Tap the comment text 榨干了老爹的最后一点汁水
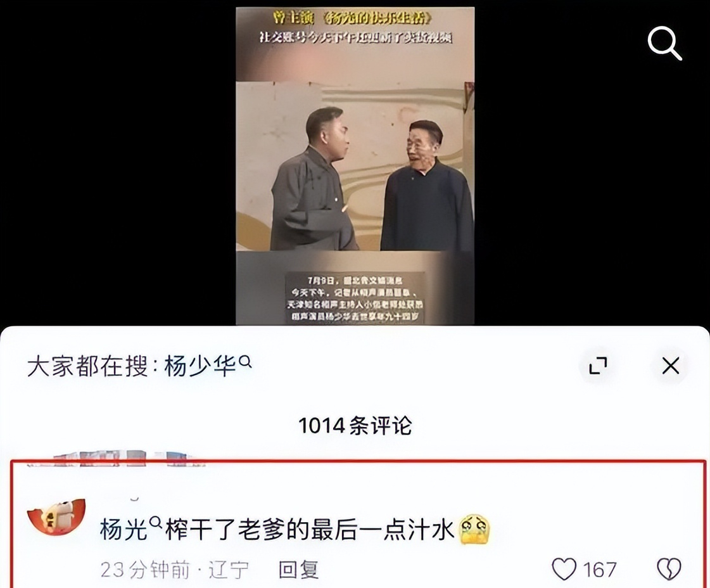This screenshot has height=588, width=710. 310,529
